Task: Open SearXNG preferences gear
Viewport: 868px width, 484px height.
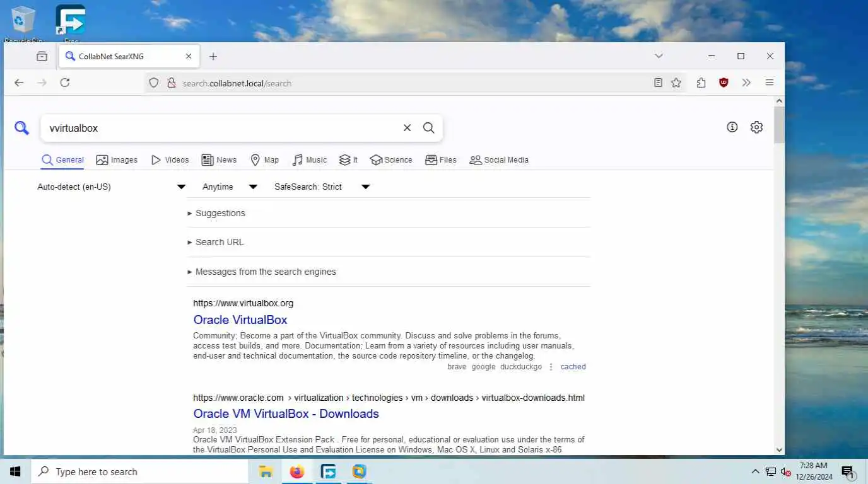Action: [756, 127]
